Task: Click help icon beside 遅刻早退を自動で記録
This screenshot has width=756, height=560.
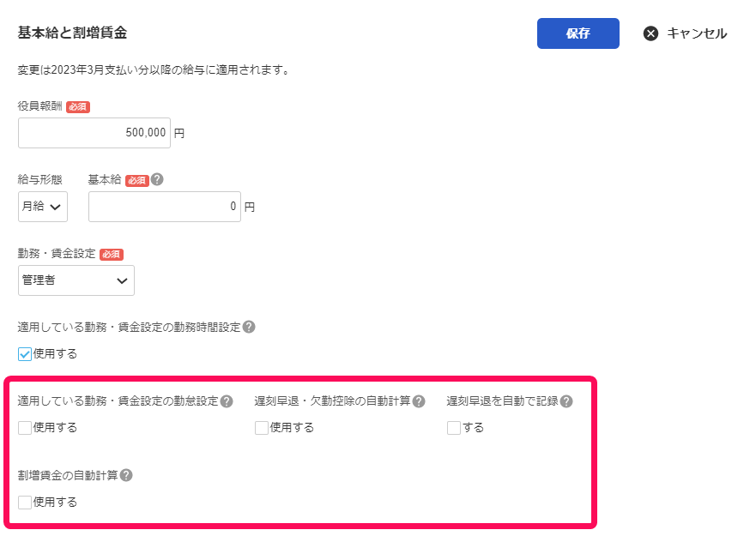Action: point(566,401)
